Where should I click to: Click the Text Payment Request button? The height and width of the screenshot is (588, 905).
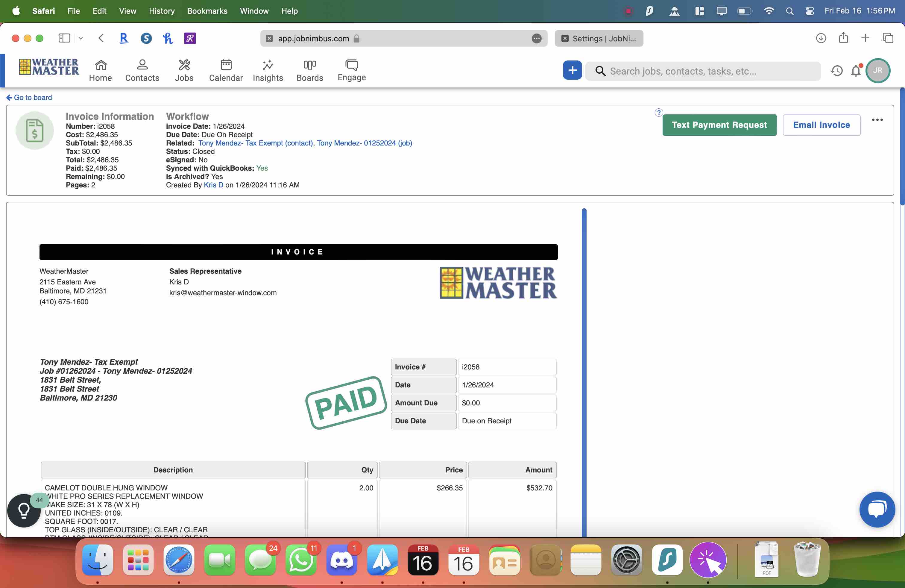719,125
